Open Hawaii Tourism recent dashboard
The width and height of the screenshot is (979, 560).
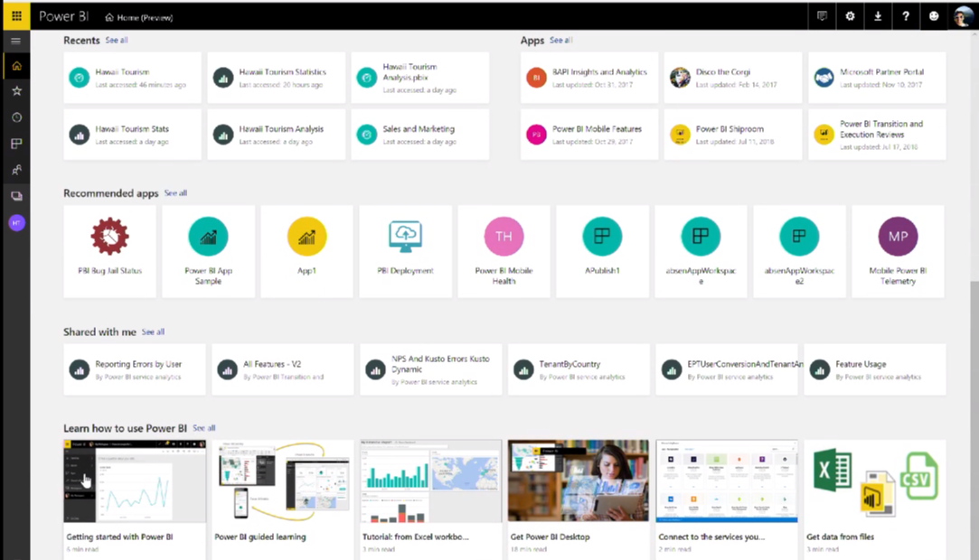[x=132, y=78]
